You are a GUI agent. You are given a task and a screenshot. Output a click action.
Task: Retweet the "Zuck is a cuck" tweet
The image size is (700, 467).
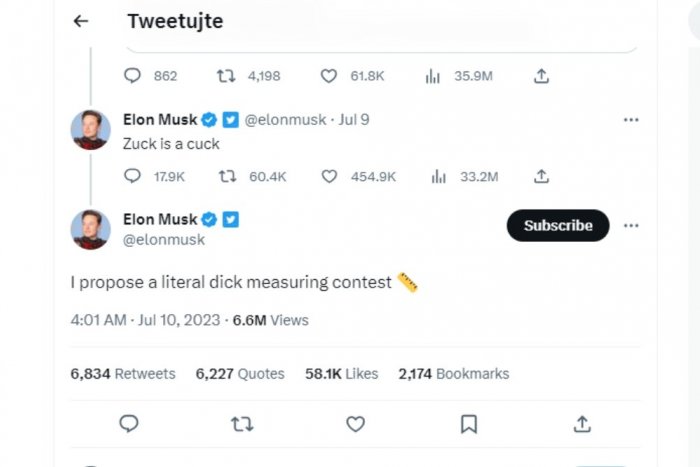point(227,176)
